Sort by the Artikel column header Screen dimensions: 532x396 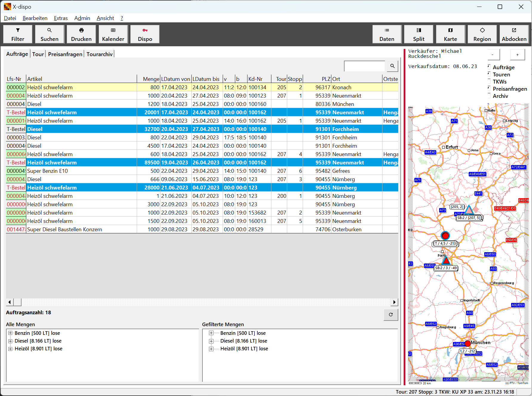coord(81,79)
